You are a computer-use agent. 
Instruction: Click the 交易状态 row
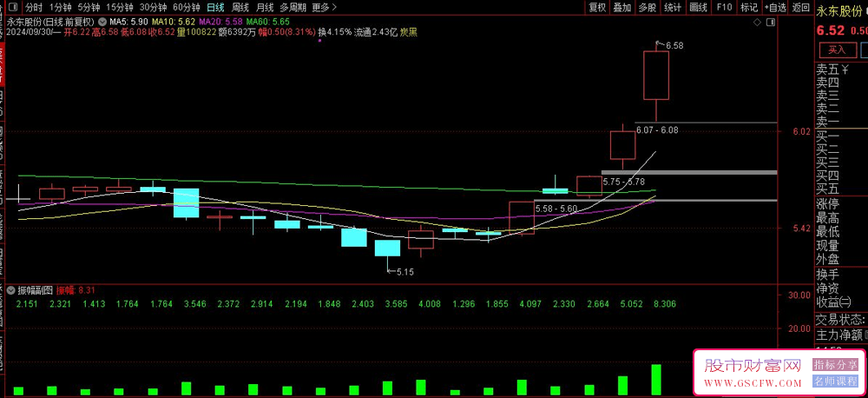click(x=841, y=319)
